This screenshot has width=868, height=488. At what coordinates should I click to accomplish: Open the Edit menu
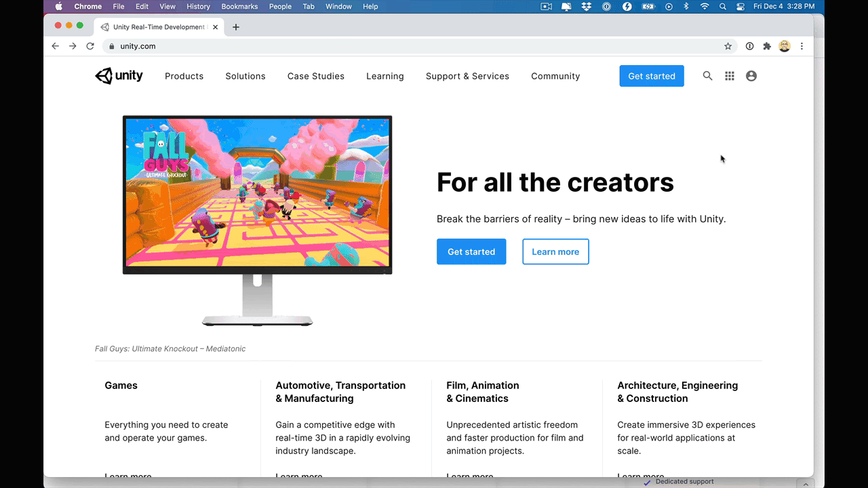pos(142,6)
